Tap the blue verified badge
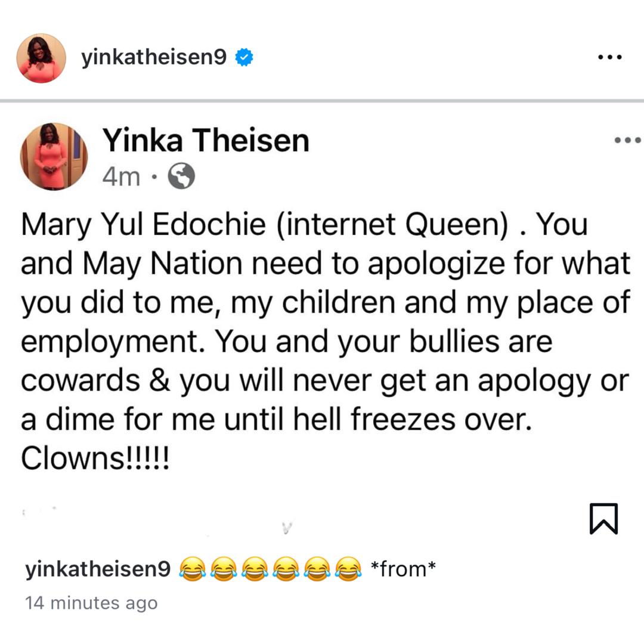Screen dimensions: 644x644 point(244,57)
